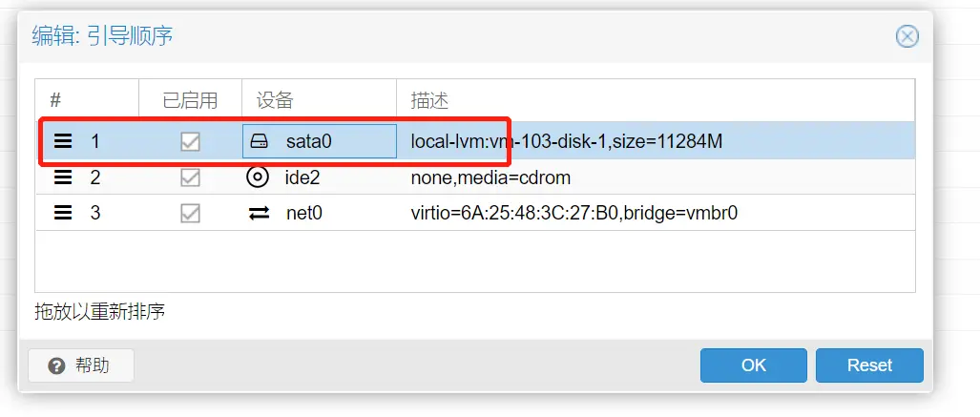
Task: Click the 设备 column header
Action: click(x=320, y=100)
